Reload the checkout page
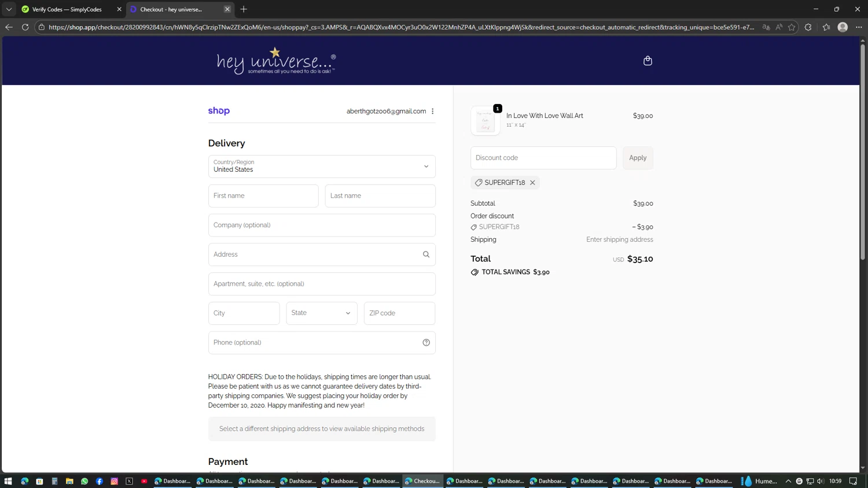 pyautogui.click(x=25, y=27)
